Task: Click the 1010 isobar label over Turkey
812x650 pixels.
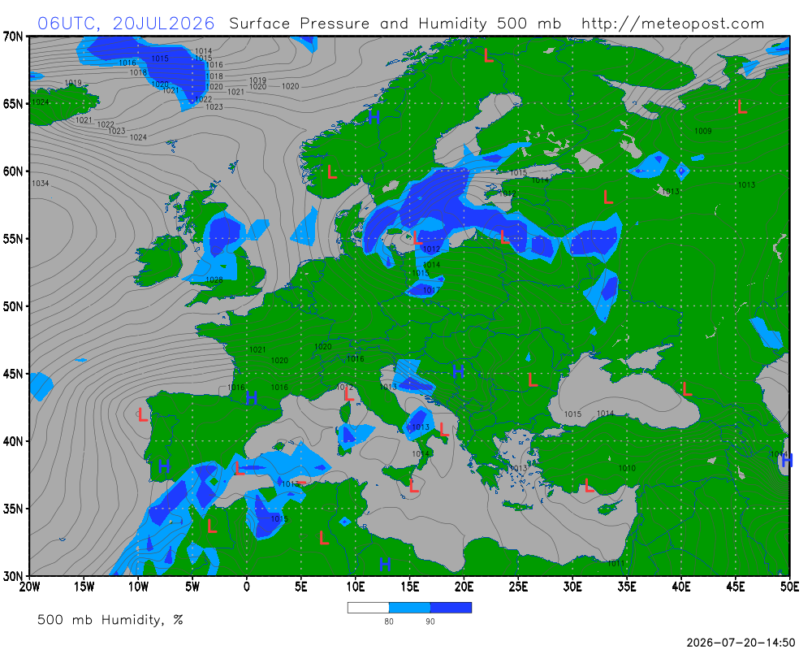Action: coord(627,468)
